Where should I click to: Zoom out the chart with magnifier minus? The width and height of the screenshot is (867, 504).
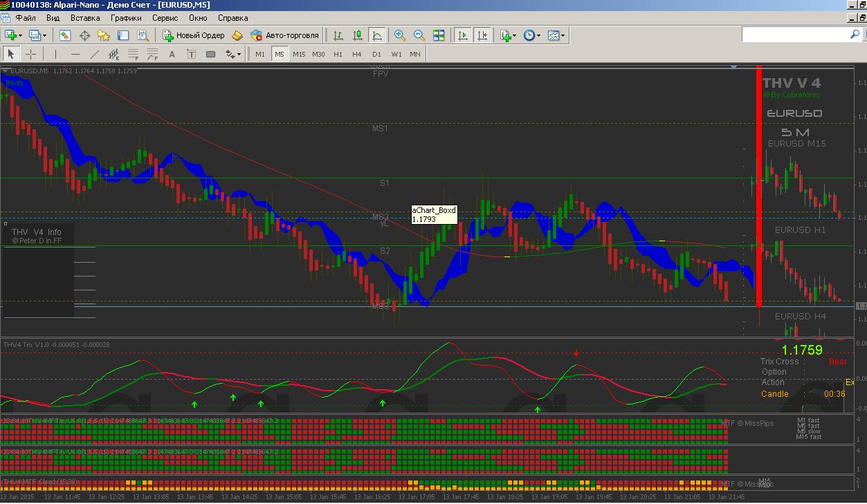(x=419, y=35)
